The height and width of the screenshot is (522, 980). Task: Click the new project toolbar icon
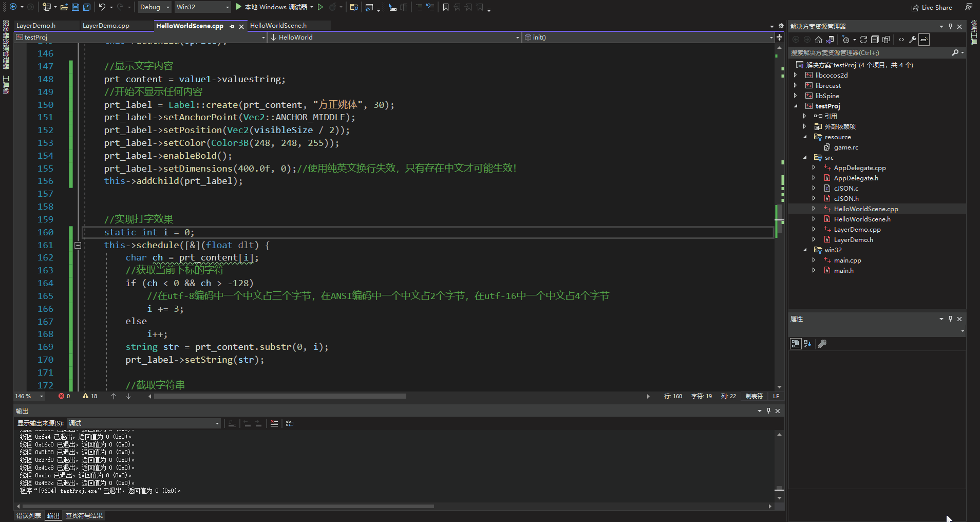(47, 7)
